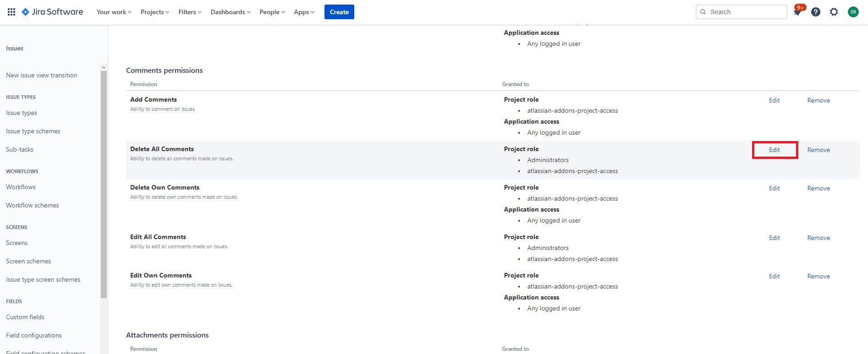
Task: Open the help question mark icon
Action: click(x=816, y=12)
